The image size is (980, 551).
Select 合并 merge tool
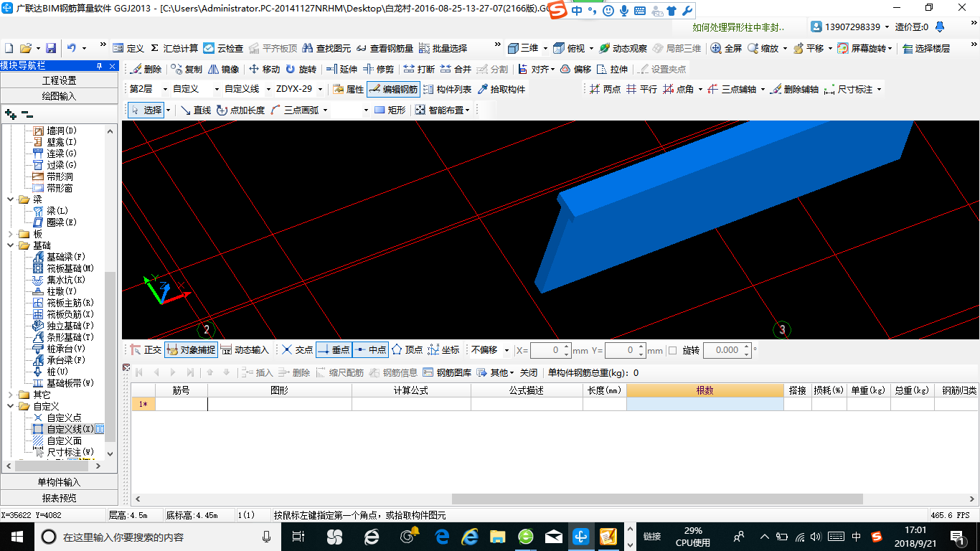[456, 70]
